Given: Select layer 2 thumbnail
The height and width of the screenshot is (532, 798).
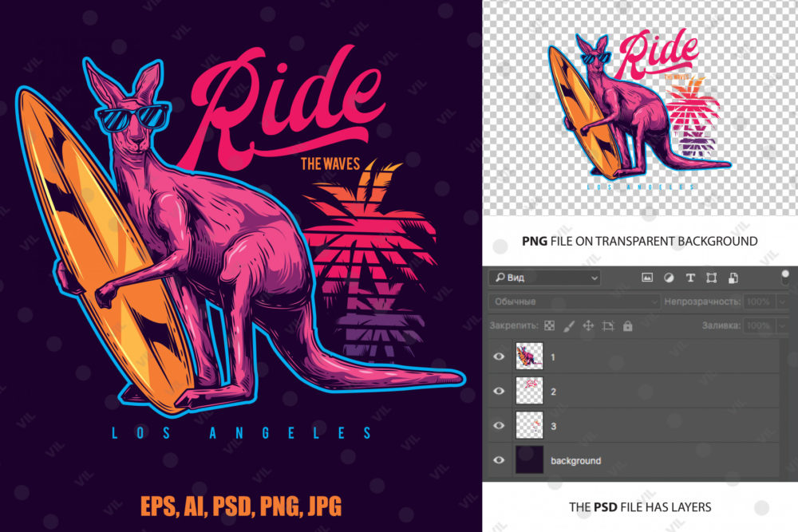Looking at the screenshot, I should [x=529, y=390].
